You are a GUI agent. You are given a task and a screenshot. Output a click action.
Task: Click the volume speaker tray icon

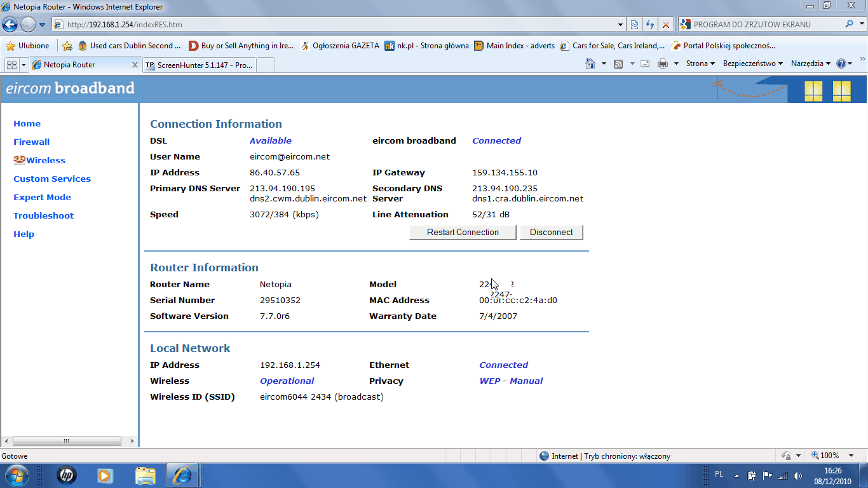[798, 475]
